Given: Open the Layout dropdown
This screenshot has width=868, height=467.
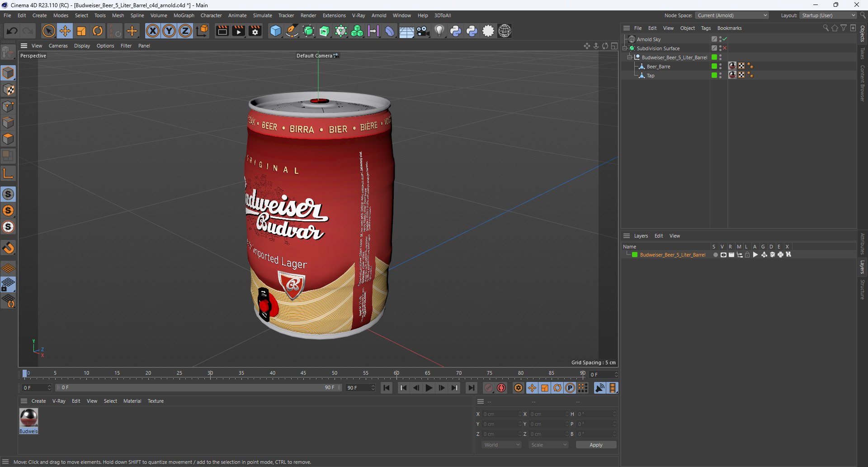Looking at the screenshot, I should [x=828, y=15].
